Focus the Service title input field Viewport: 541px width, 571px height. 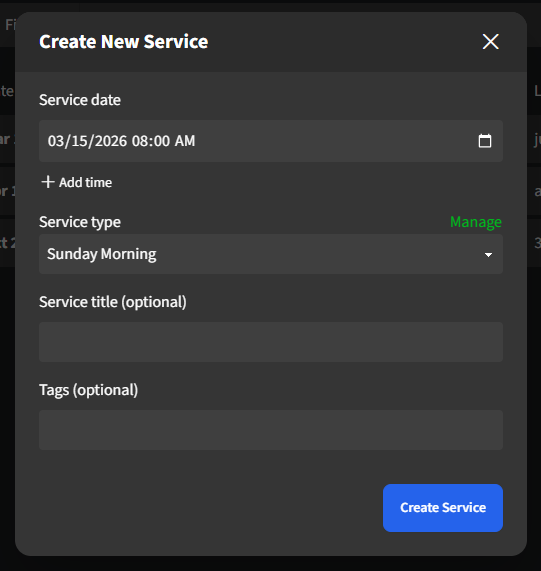271,342
